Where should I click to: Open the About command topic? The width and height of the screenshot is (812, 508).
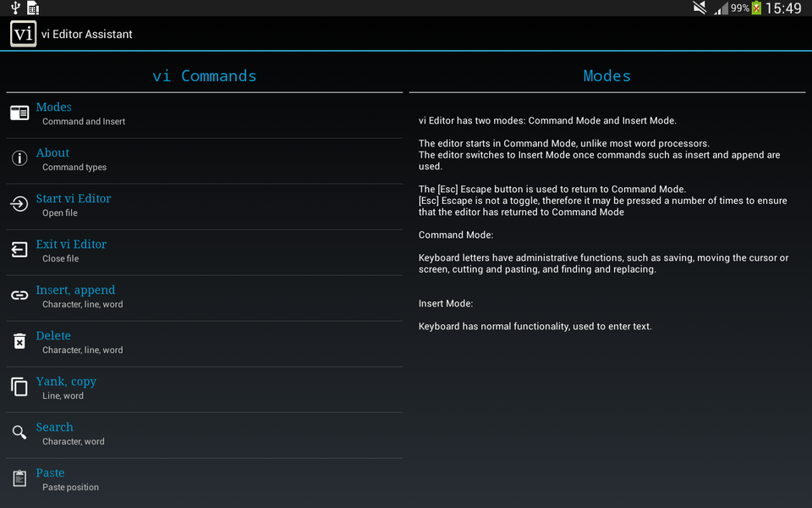click(x=204, y=161)
